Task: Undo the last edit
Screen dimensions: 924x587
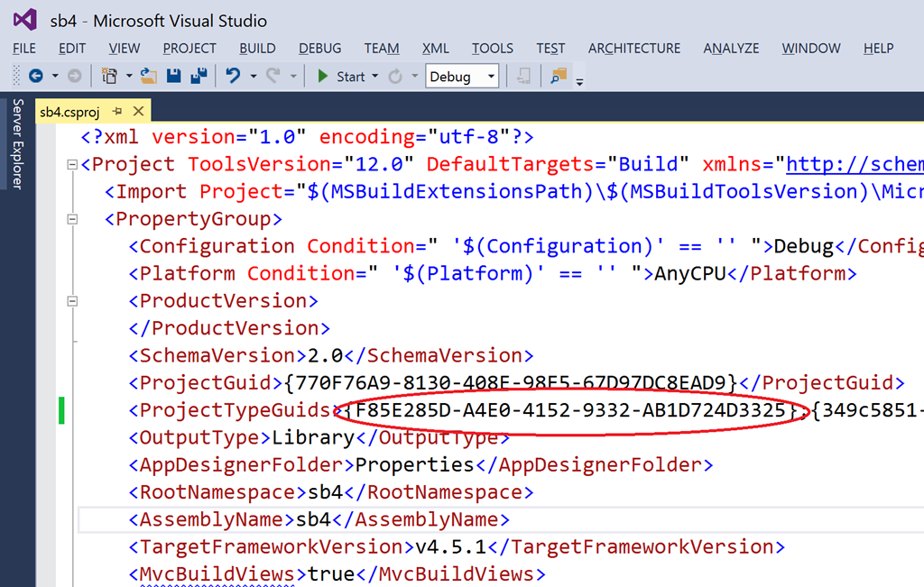Action: click(x=234, y=76)
